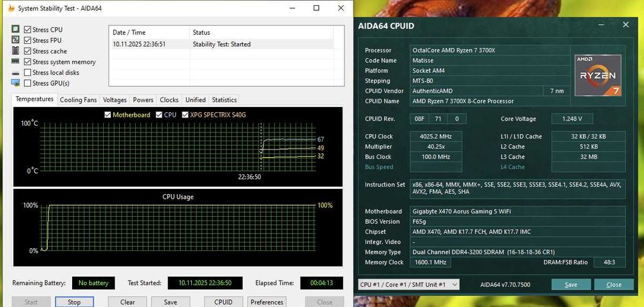Stop the stability test

point(74,302)
